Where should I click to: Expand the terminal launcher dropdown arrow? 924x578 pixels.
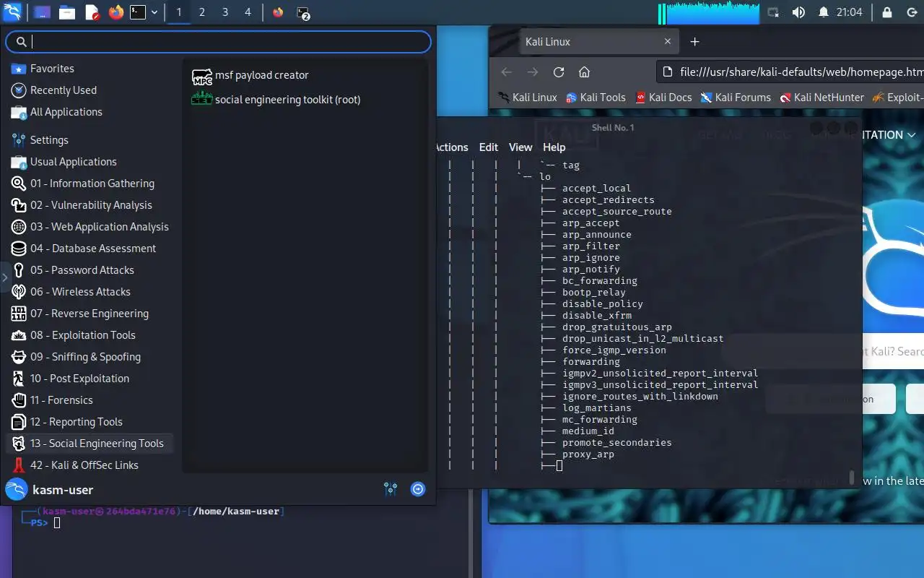click(x=154, y=12)
